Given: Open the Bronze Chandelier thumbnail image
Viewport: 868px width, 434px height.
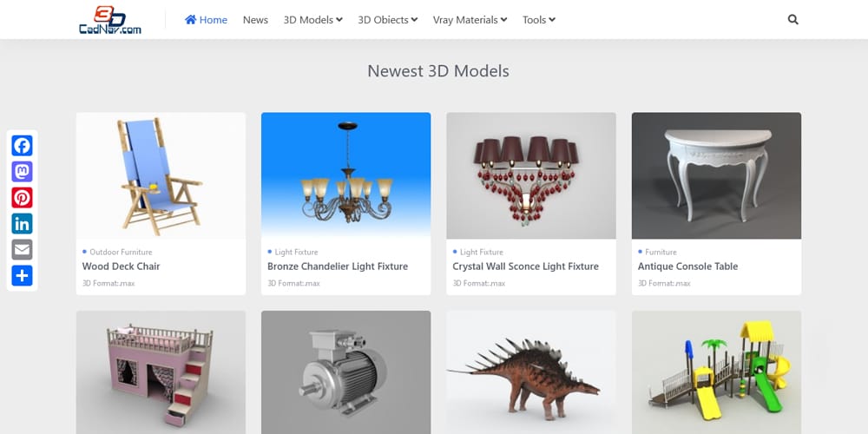Looking at the screenshot, I should tap(345, 175).
